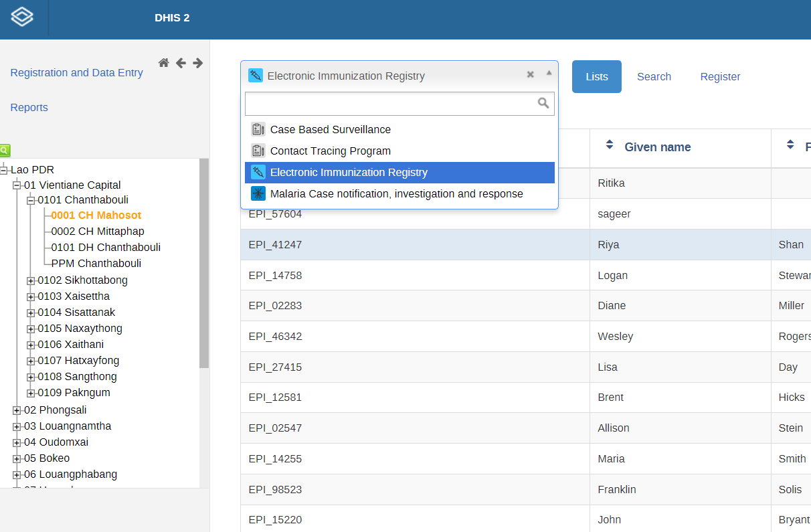Clear the selected program with x icon
This screenshot has height=532, width=811.
531,74
